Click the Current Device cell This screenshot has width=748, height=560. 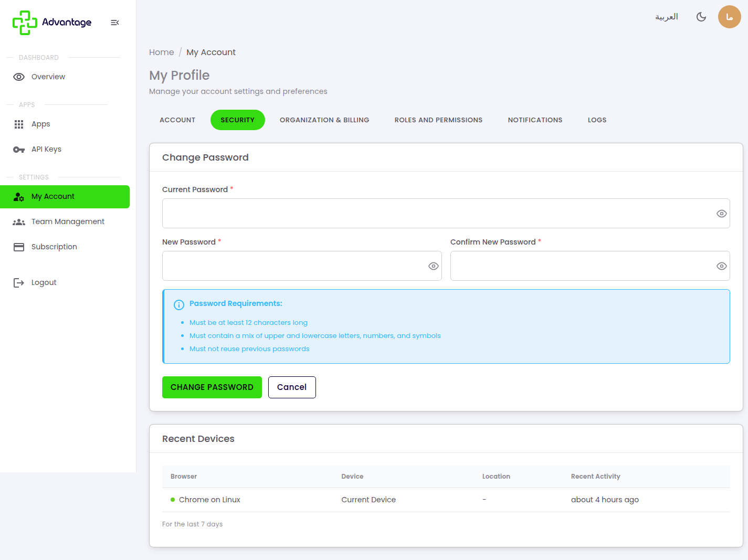(368, 500)
